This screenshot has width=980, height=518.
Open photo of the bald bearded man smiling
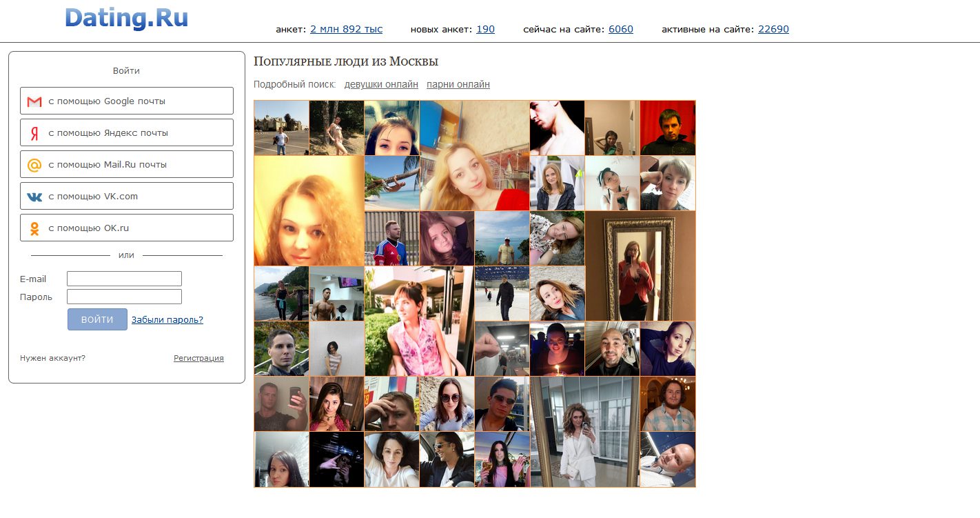(612, 348)
